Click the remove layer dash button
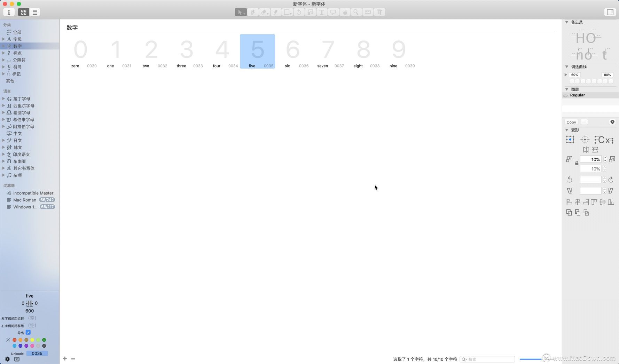 click(x=584, y=122)
